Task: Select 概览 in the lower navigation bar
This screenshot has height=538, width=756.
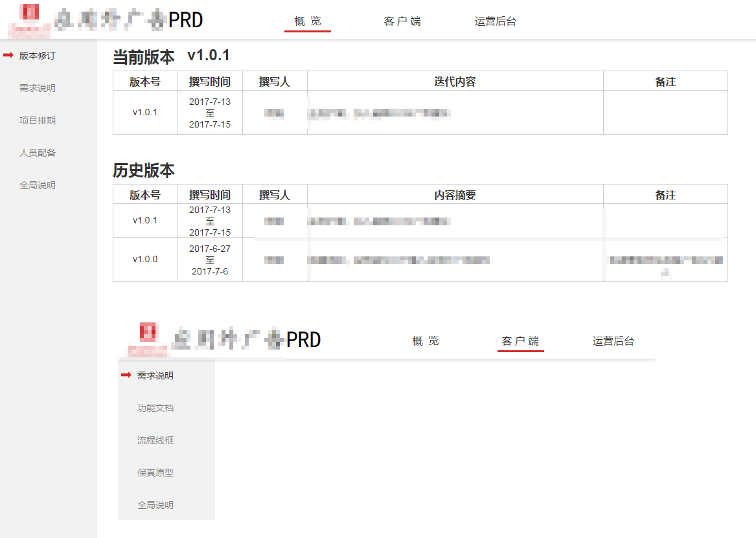Action: tap(426, 339)
